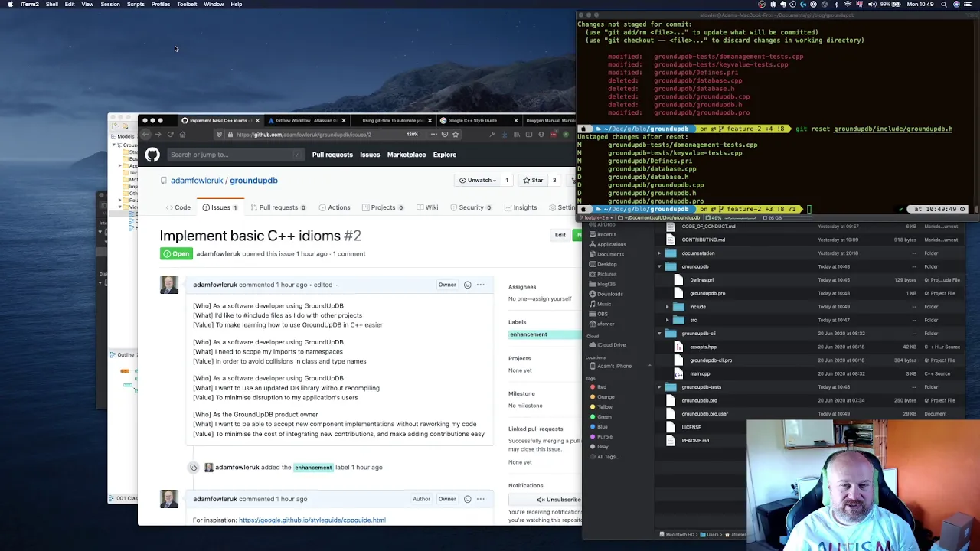The height and width of the screenshot is (551, 980).
Task: Expand include folder in Finder
Action: pyautogui.click(x=668, y=307)
